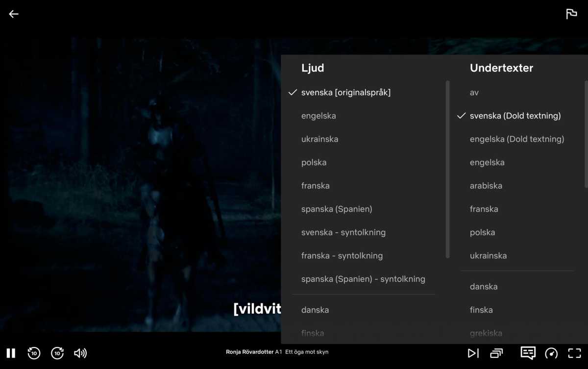This screenshot has height=369, width=588.
Task: Enter fullscreen mode
Action: point(574,353)
